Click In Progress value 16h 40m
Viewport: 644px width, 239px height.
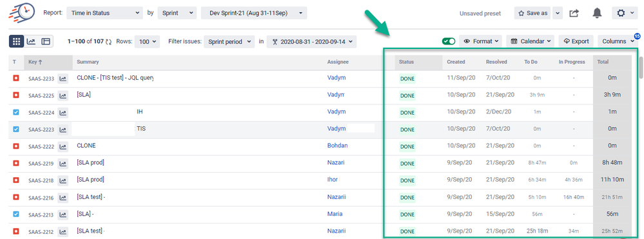click(x=574, y=197)
